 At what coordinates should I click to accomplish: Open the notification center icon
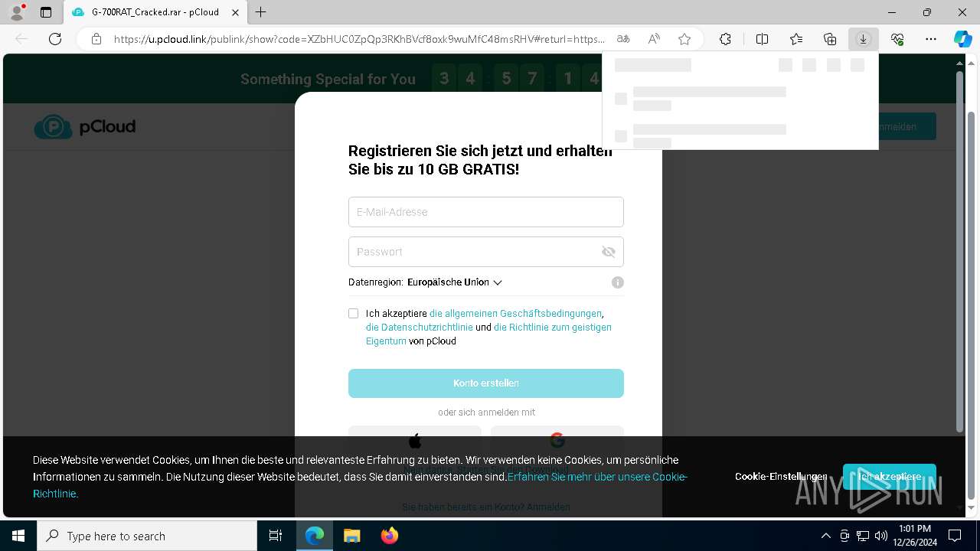click(x=955, y=536)
